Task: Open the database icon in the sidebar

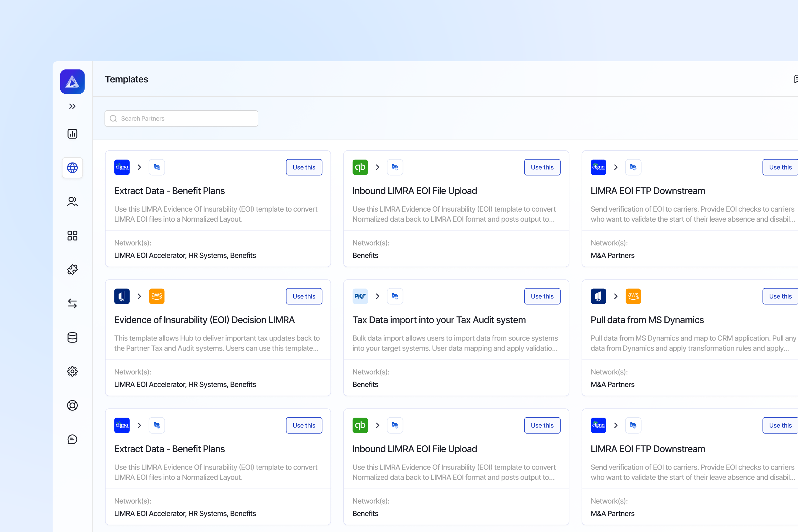Action: (72, 337)
